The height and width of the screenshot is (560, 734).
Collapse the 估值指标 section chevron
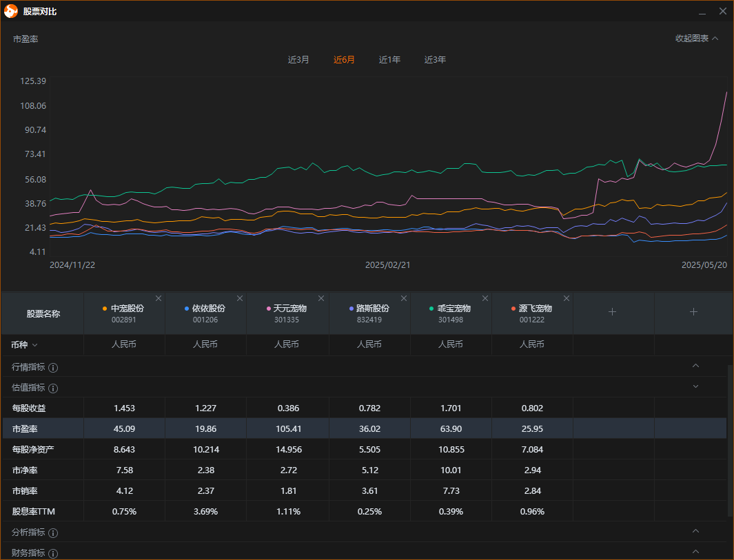pos(695,387)
